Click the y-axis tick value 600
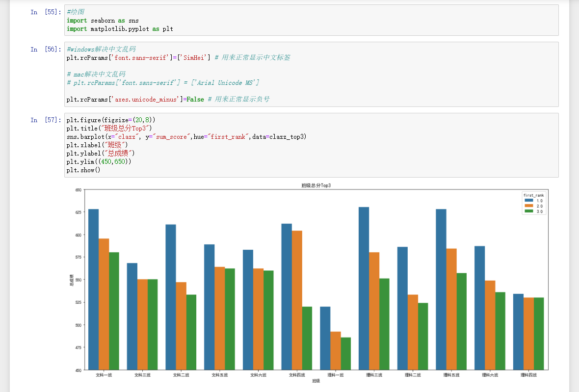The image size is (579, 392). pos(79,235)
